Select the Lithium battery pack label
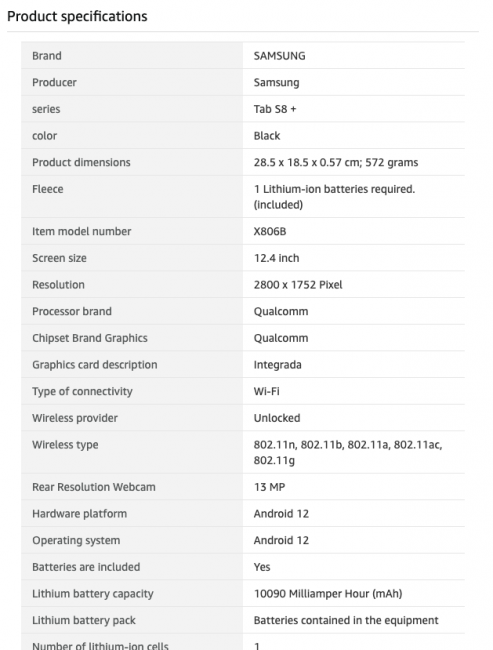The image size is (493, 650). 84,620
